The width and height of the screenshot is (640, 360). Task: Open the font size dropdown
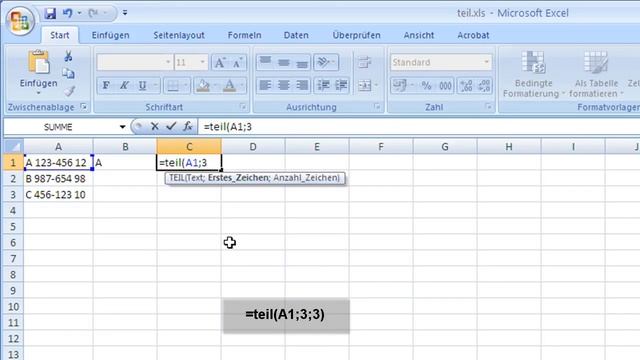202,62
